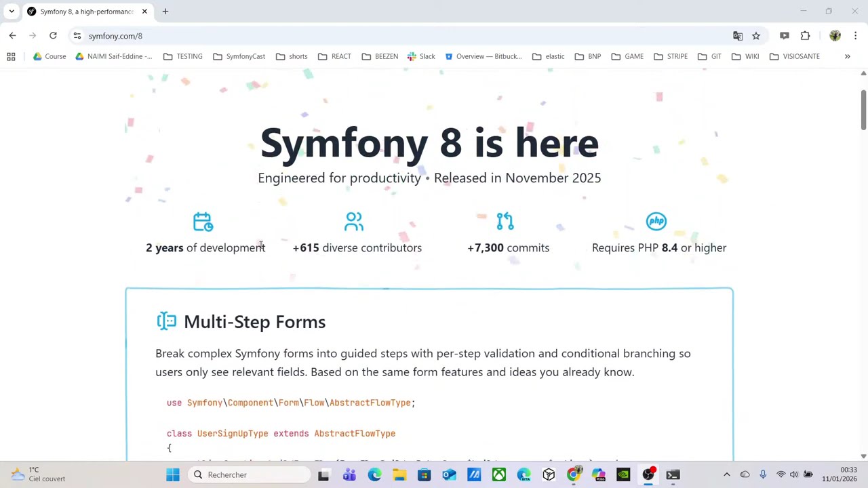This screenshot has width=868, height=488.
Task: Open the apps grid in bookmarks bar
Action: (11, 56)
